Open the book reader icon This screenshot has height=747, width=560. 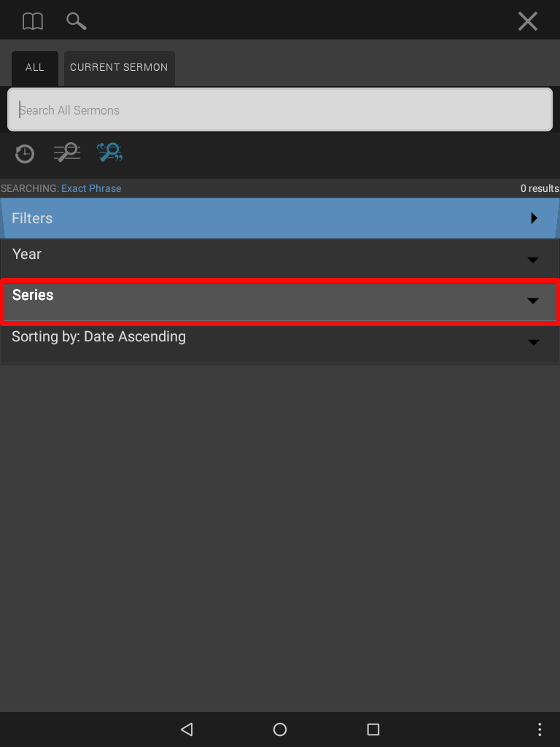click(x=33, y=21)
